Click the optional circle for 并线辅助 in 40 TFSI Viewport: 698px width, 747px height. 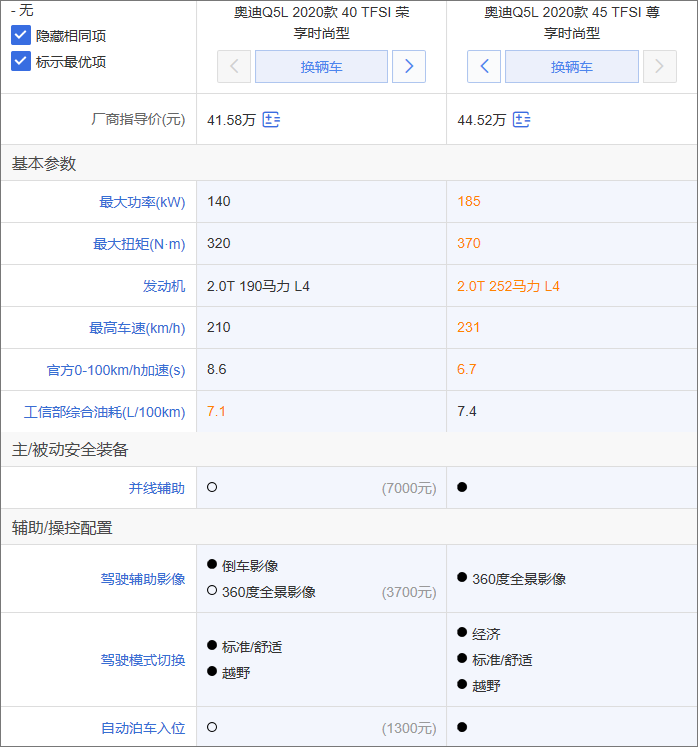212,487
